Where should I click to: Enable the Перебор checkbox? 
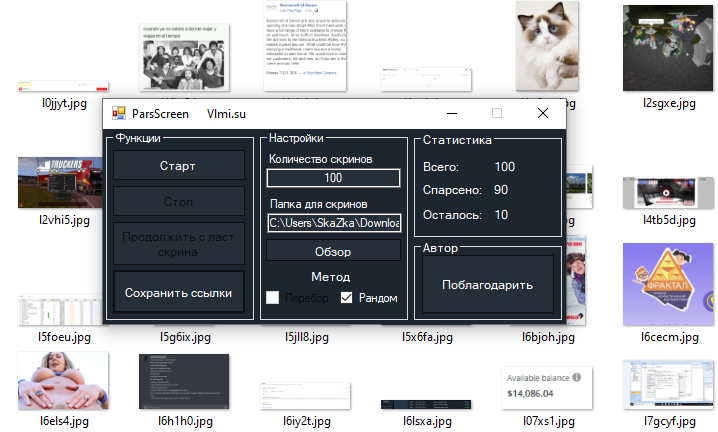coord(273,298)
